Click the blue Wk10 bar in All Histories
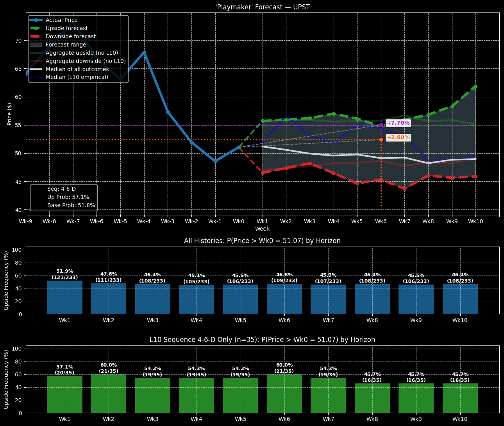Image resolution: width=504 pixels, height=426 pixels. point(460,299)
